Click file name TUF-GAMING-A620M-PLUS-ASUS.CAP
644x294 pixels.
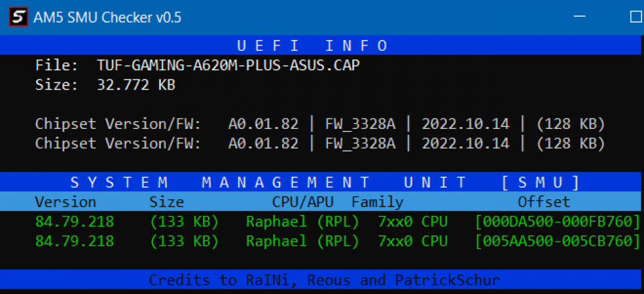tap(229, 65)
